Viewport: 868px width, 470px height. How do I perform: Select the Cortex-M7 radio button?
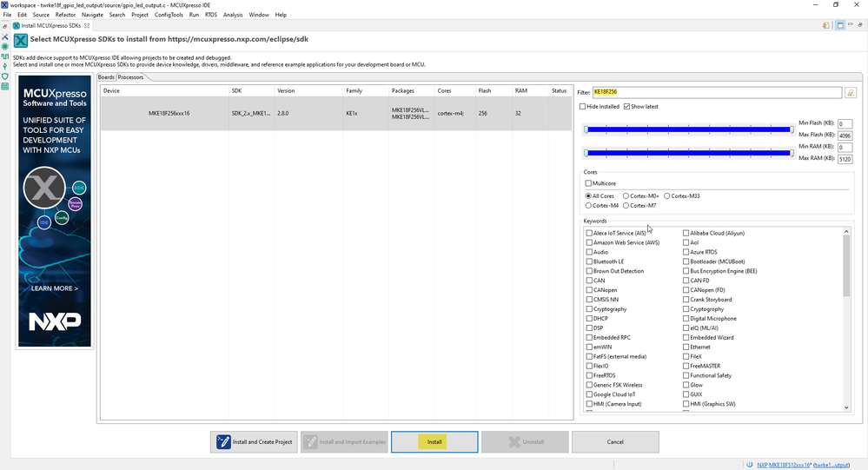pos(626,205)
